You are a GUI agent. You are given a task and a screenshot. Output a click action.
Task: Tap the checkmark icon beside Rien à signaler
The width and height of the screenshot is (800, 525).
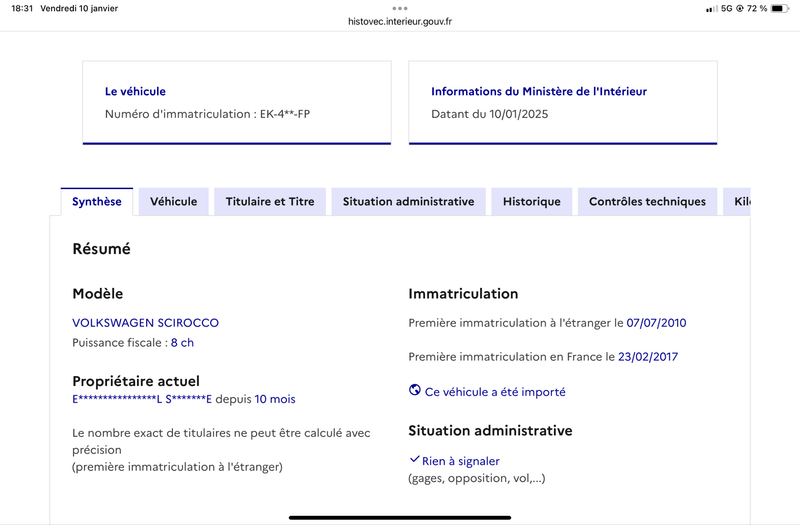(x=414, y=459)
